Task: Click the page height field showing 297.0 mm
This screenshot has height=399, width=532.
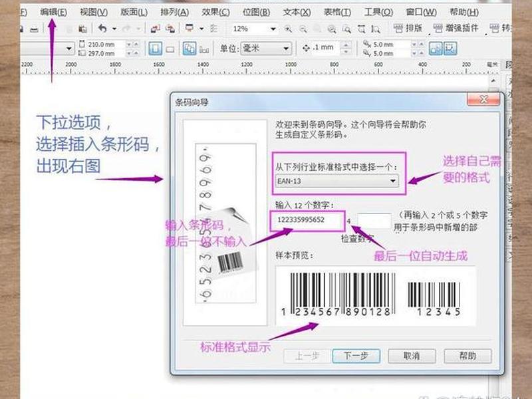Action: [x=106, y=54]
